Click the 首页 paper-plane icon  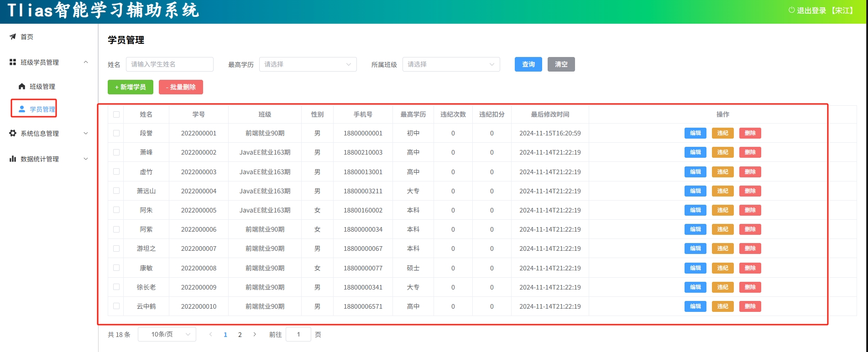(x=13, y=36)
